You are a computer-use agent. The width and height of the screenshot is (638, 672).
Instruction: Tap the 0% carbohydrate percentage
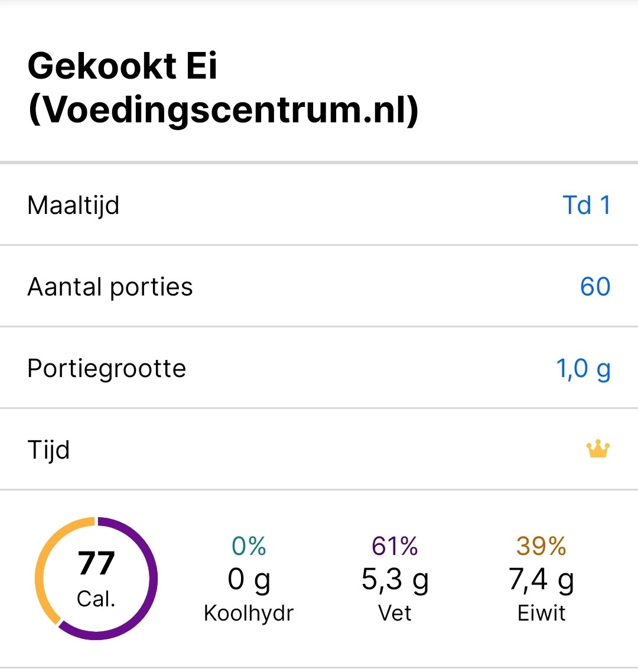click(249, 546)
